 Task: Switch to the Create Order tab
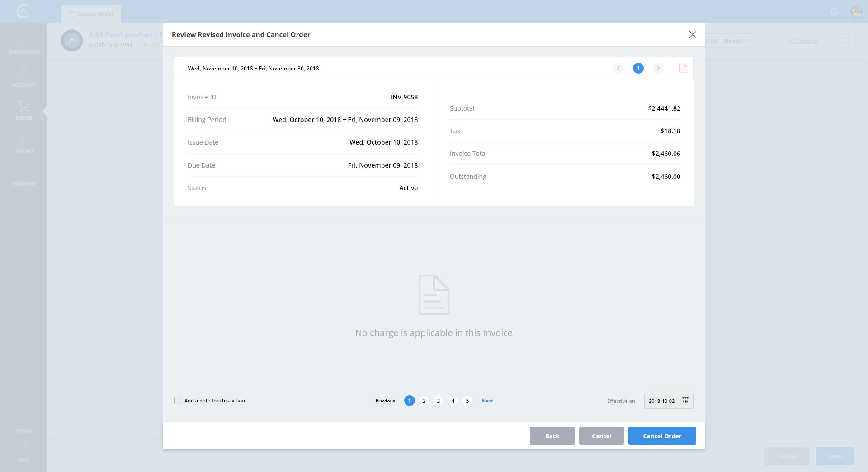(x=91, y=14)
